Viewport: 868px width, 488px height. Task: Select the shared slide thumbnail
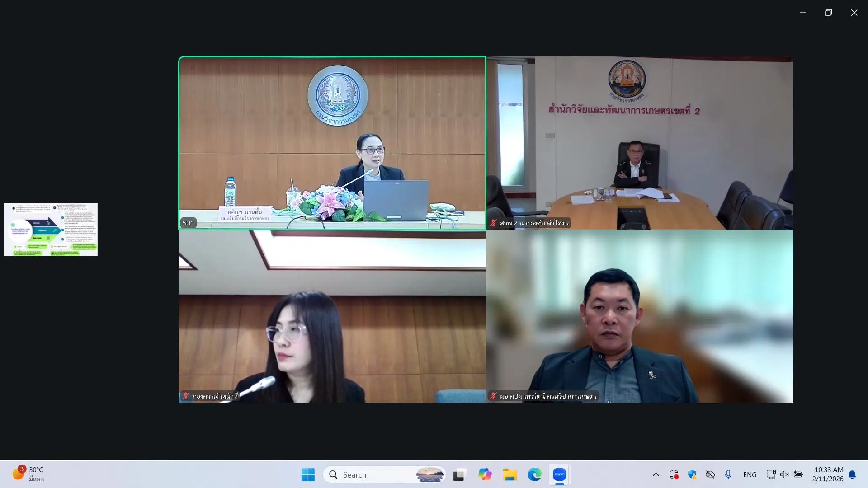(x=51, y=230)
